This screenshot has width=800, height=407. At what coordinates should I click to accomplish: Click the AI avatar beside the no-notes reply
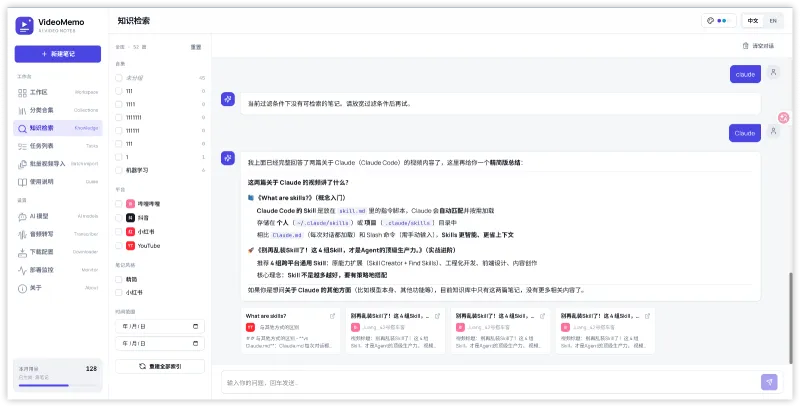228,99
